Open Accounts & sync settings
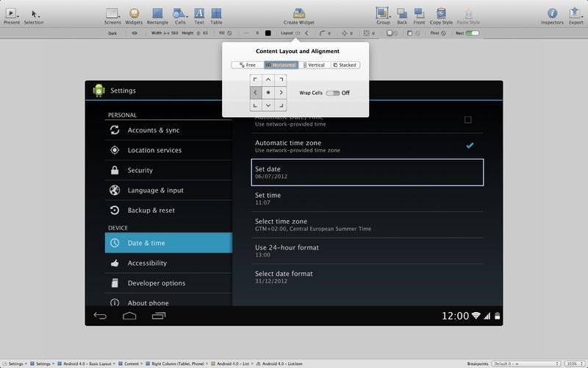The width and height of the screenshot is (588, 368). [x=168, y=130]
